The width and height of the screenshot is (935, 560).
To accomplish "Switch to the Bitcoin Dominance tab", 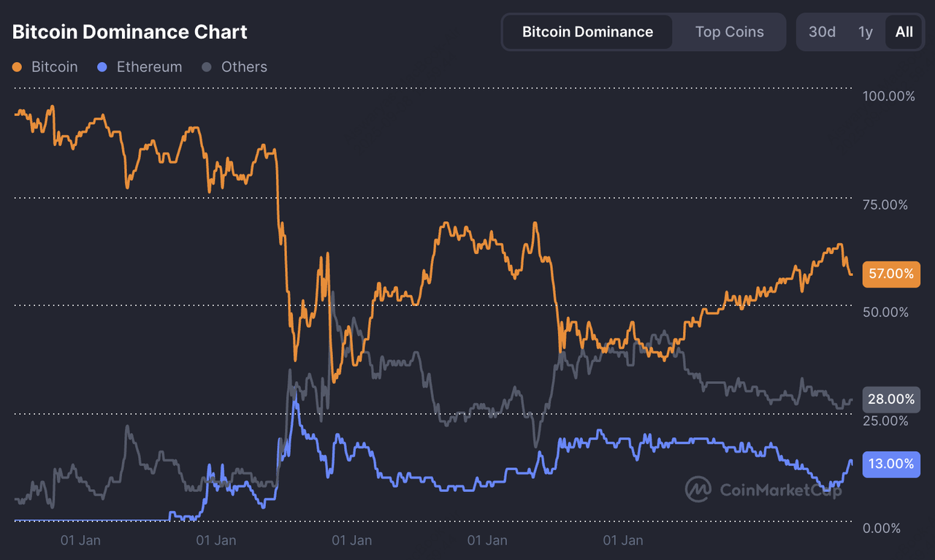I will 587,32.
